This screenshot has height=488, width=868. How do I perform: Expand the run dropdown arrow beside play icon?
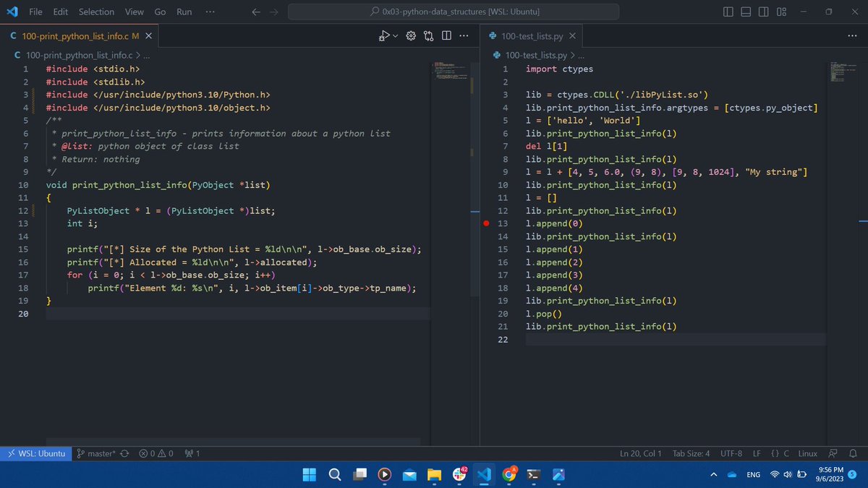395,36
